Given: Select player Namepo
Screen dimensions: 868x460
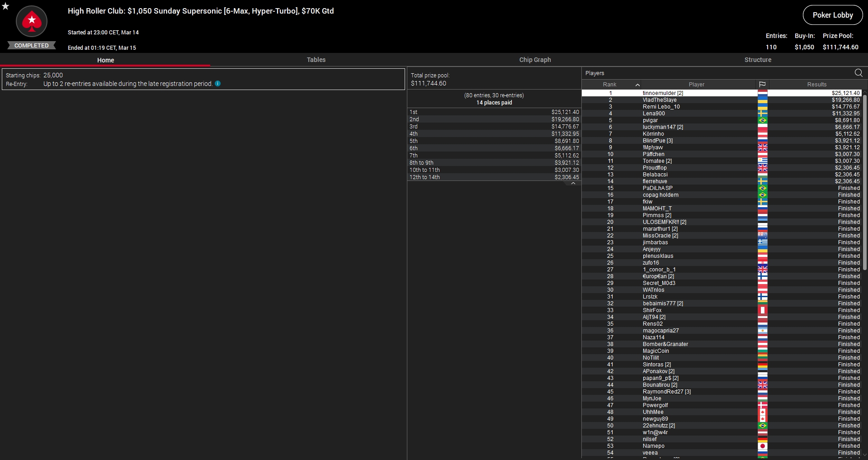Looking at the screenshot, I should [x=722, y=446].
